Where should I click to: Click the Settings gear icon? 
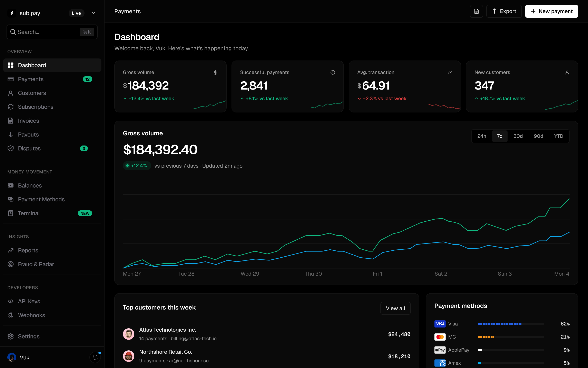(11, 336)
